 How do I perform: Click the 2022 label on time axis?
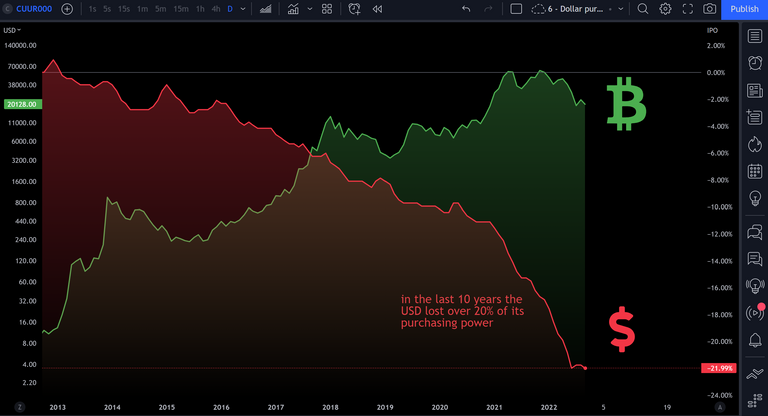(x=549, y=407)
